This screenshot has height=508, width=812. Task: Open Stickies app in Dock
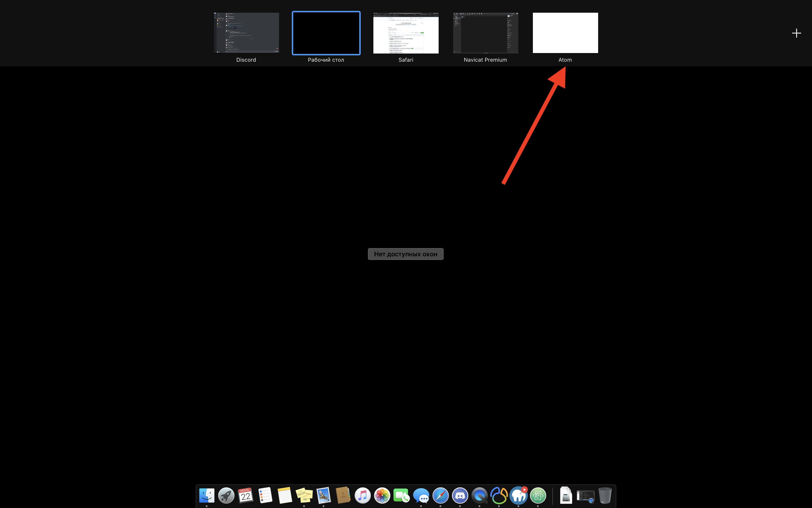[304, 495]
